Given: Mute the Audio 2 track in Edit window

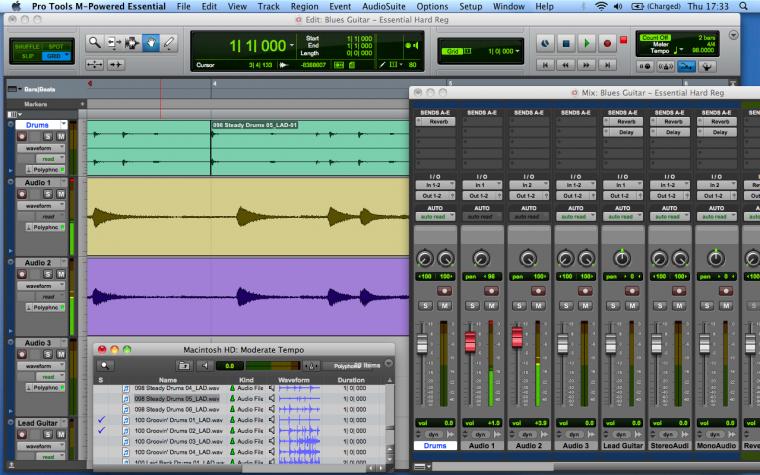Looking at the screenshot, I should coord(61,274).
